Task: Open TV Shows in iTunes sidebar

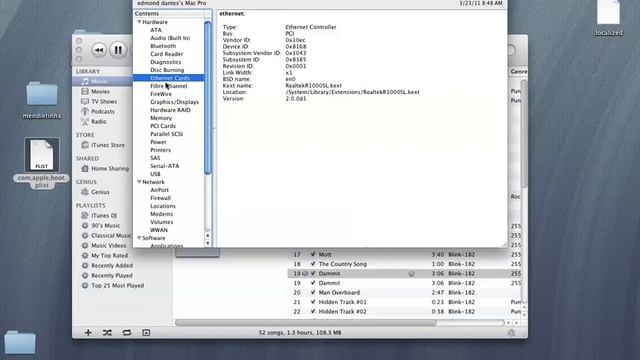Action: (x=104, y=101)
